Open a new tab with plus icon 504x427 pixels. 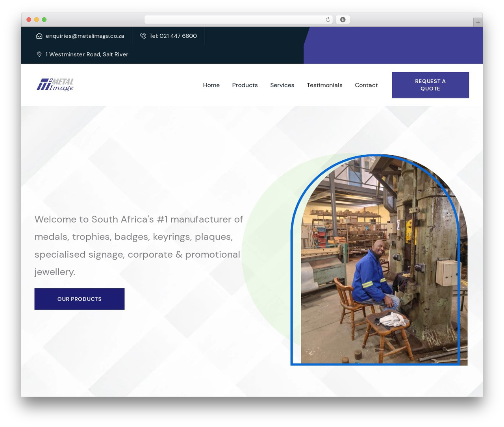point(478,22)
